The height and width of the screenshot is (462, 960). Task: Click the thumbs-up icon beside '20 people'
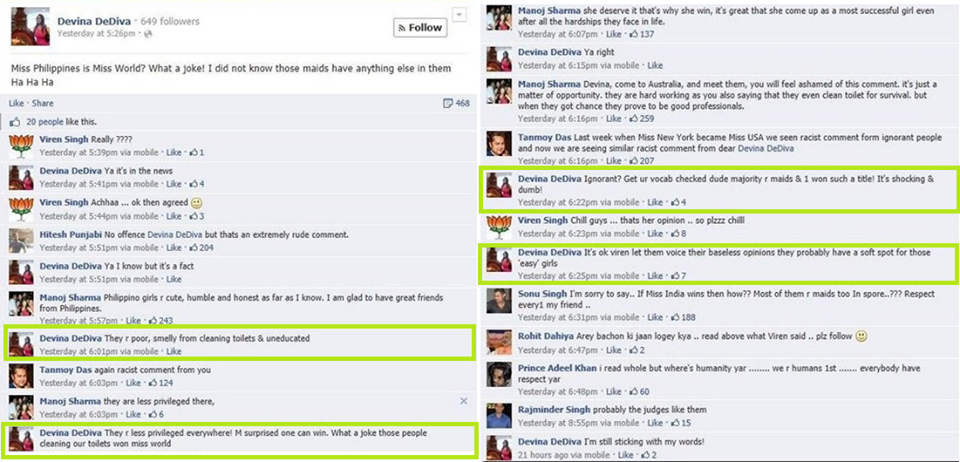(x=15, y=122)
